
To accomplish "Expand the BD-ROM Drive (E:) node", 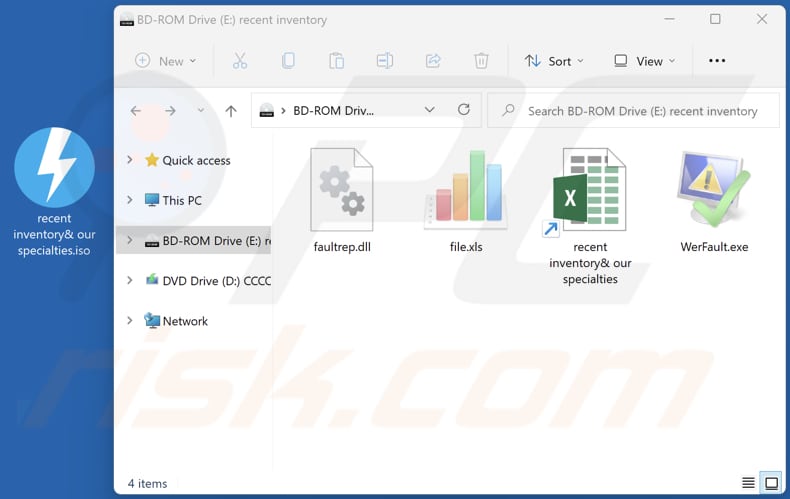I will tap(130, 240).
